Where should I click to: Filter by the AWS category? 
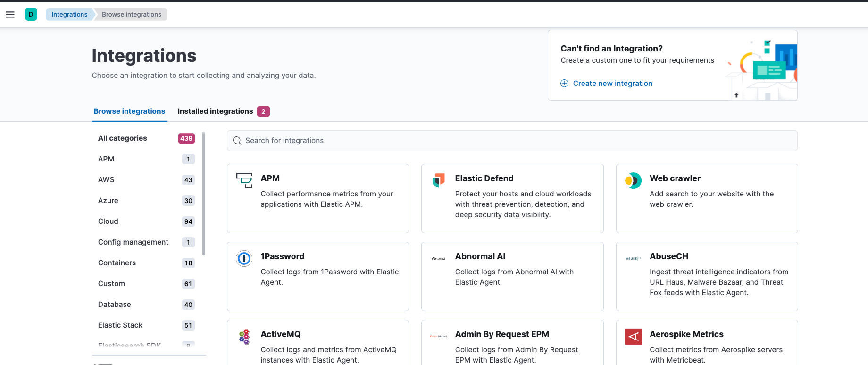(x=107, y=180)
